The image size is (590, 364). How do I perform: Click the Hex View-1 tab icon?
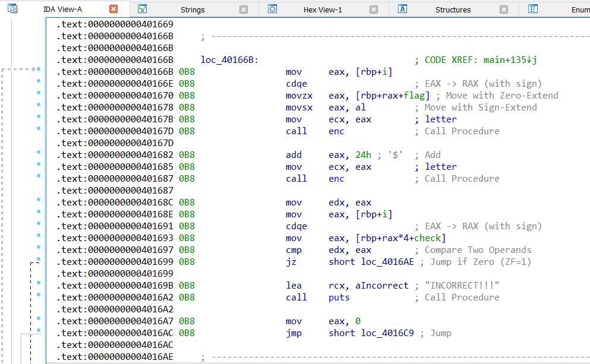tap(273, 9)
